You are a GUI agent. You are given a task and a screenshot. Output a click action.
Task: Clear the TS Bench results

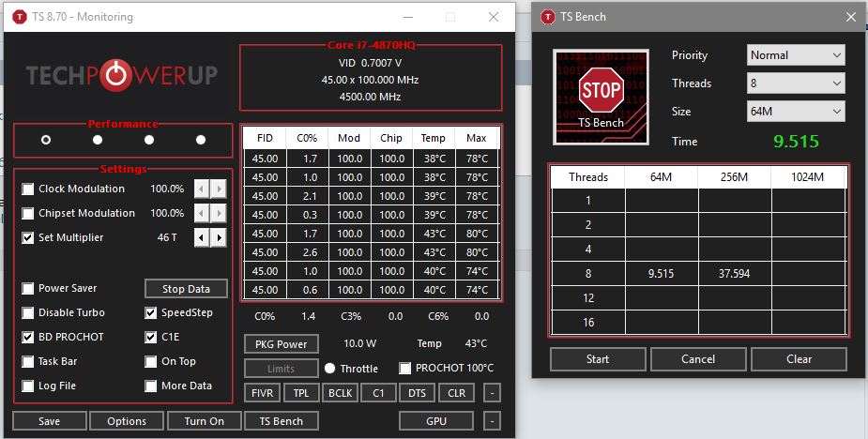pyautogui.click(x=799, y=359)
